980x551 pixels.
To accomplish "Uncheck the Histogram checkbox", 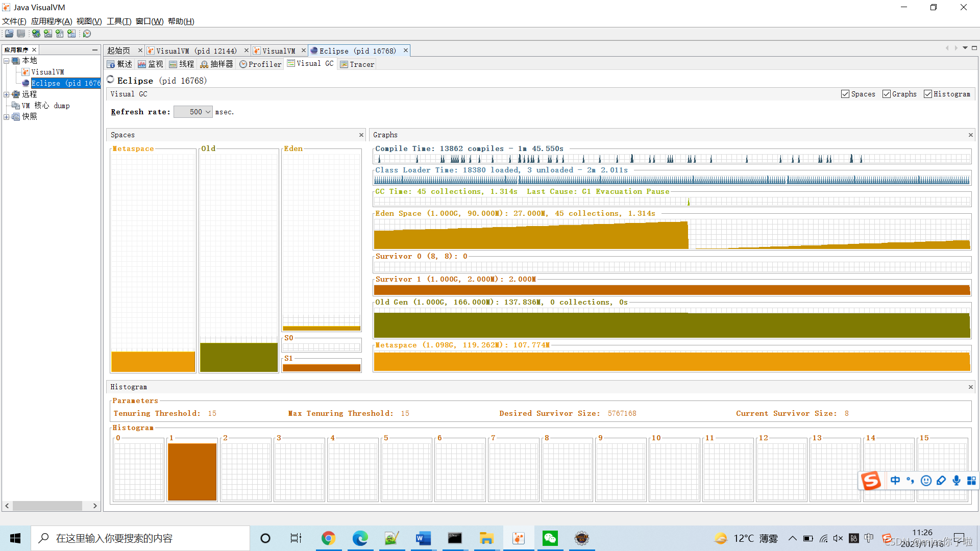I will [928, 94].
